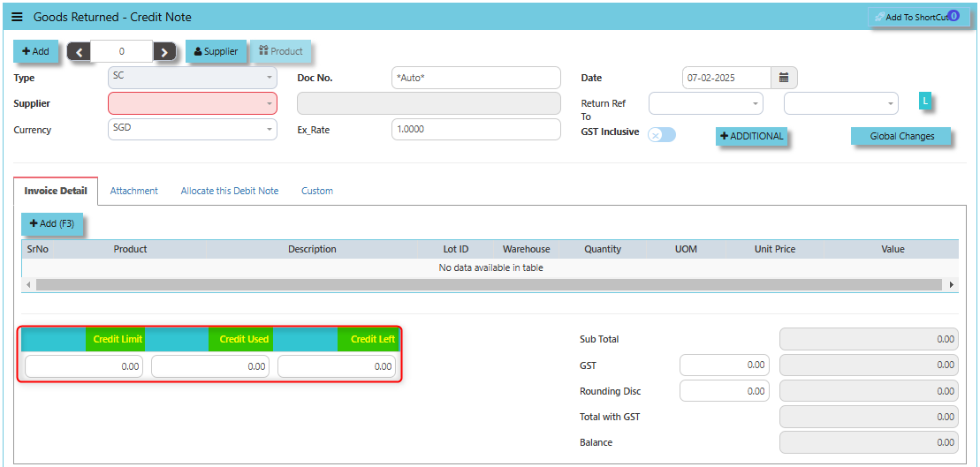Image resolution: width=980 pixels, height=467 pixels.
Task: Click the Global Changes button
Action: [901, 136]
